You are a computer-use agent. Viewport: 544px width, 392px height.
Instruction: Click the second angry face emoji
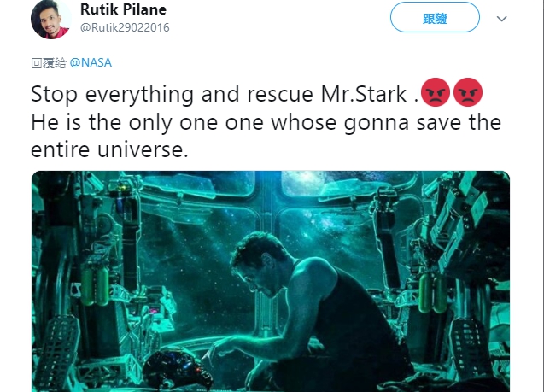(468, 92)
